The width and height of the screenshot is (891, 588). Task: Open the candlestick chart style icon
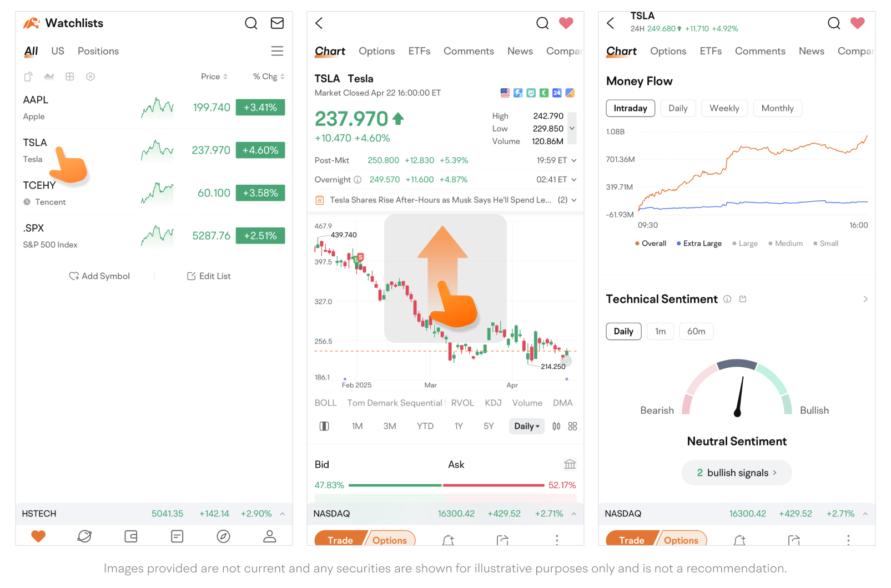pos(556,426)
